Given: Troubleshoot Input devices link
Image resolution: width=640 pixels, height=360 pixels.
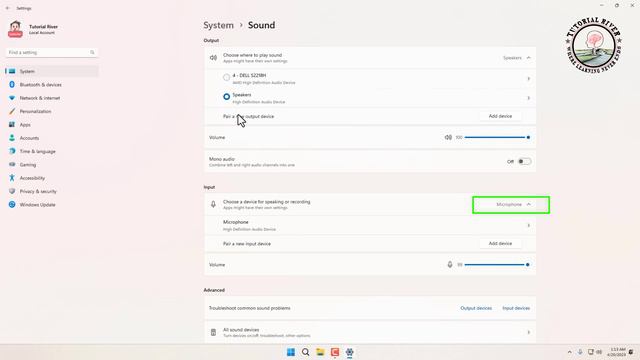Looking at the screenshot, I should click(x=516, y=308).
